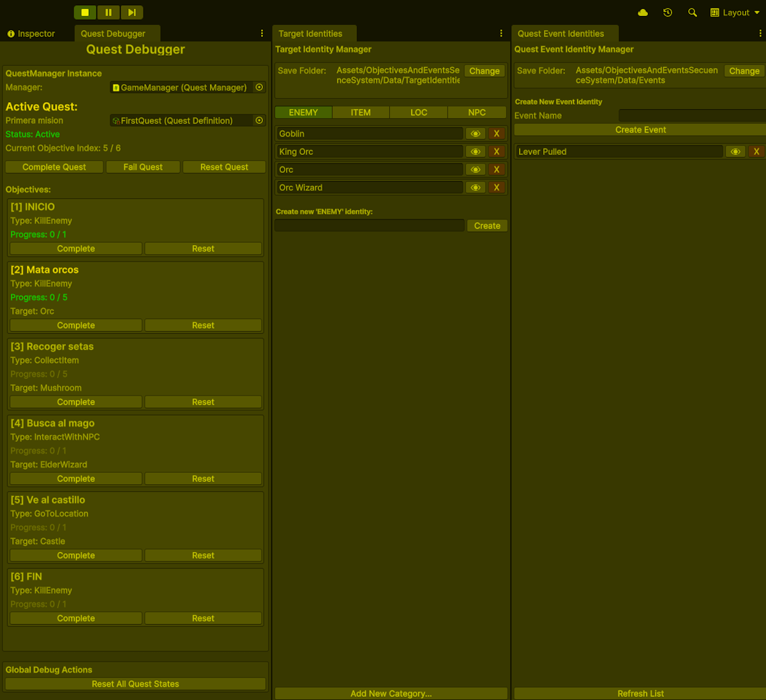This screenshot has width=766, height=700.
Task: Delete the Goblin identity with X
Action: click(x=497, y=134)
